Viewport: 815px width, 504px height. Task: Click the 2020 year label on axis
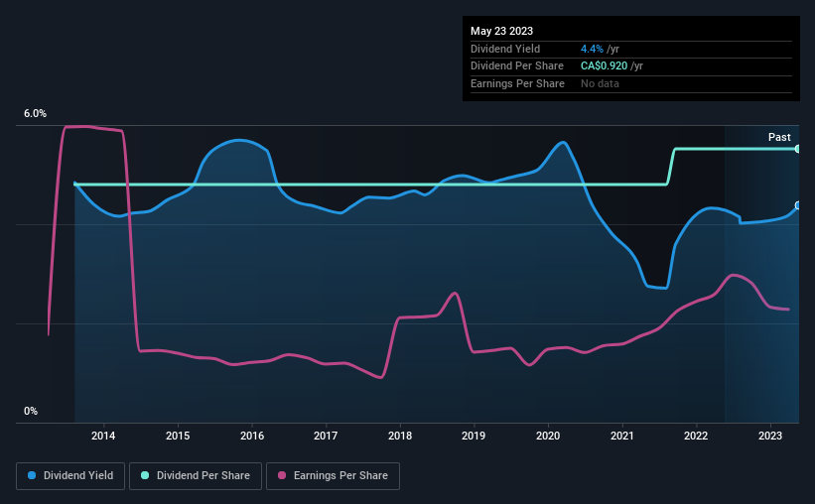(x=548, y=436)
